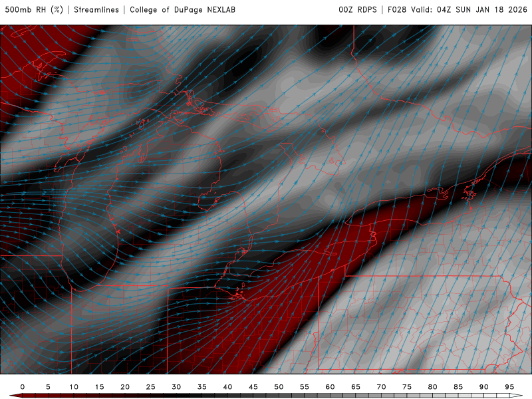This screenshot has width=532, height=399.
Task: Click the colorbar label "15"
Action: (99, 387)
